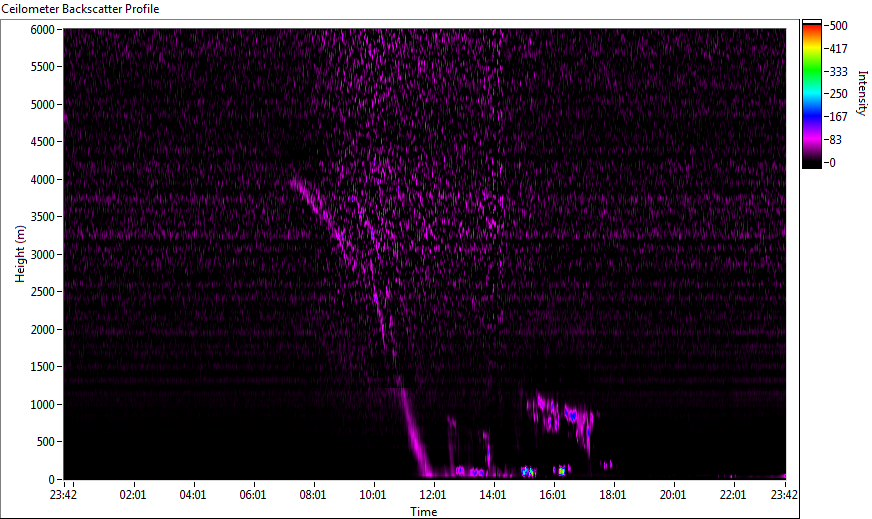Viewport: 872px width, 519px height.
Task: Click the 12:01 time tick label
Action: [x=433, y=495]
